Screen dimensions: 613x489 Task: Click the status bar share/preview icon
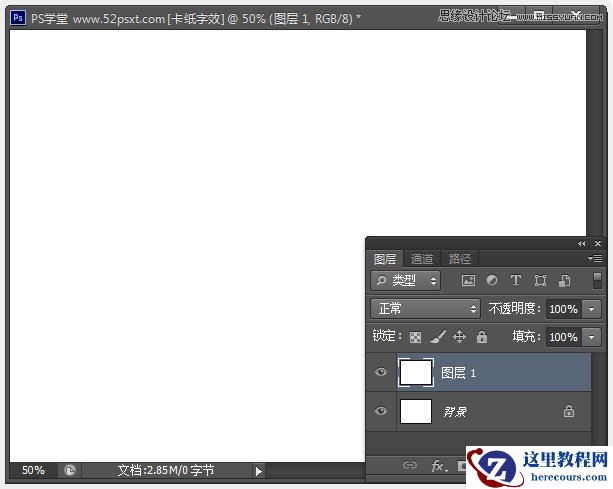(70, 470)
